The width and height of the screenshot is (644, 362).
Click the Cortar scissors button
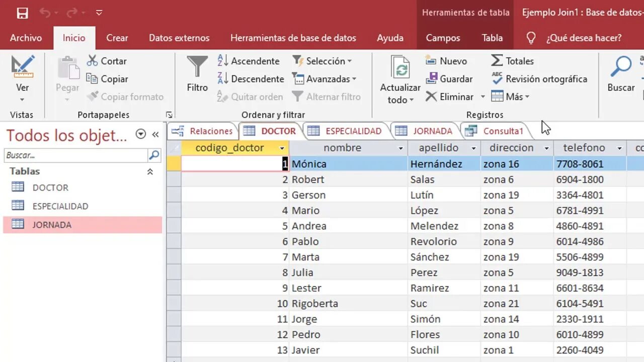[x=106, y=61]
